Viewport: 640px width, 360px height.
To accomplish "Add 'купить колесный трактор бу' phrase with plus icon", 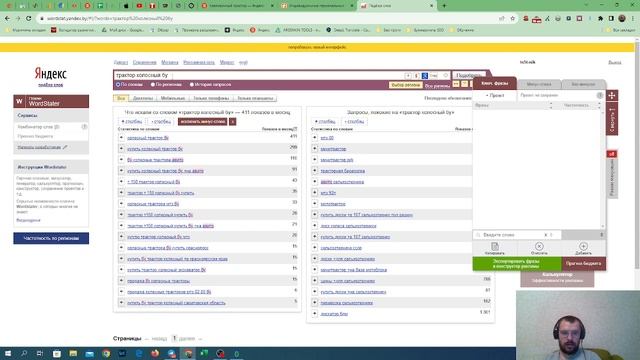I will [x=121, y=149].
